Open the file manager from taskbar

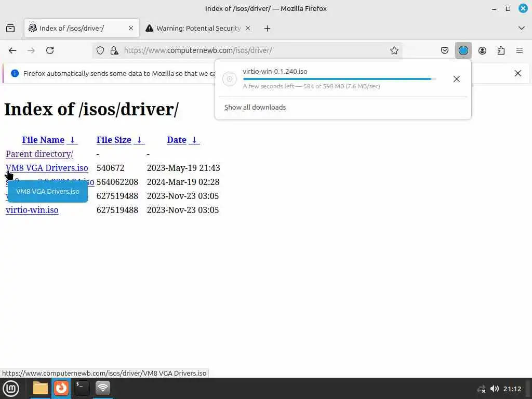tap(40, 388)
